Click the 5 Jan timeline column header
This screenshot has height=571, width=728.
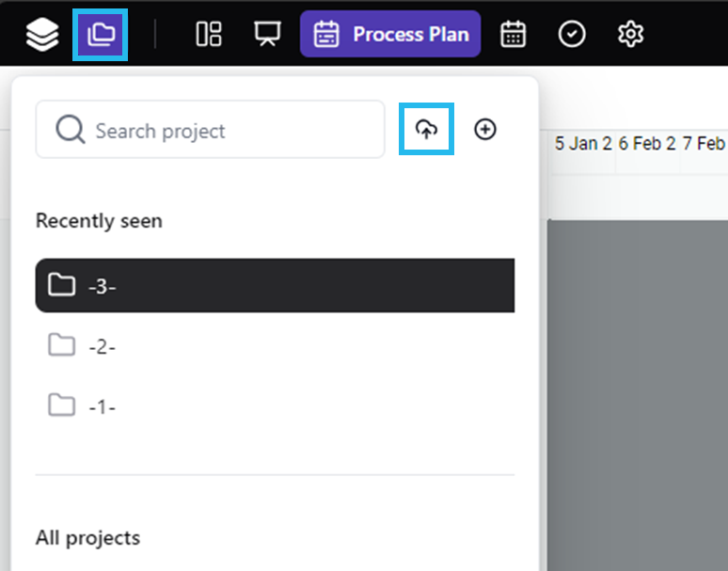[583, 143]
